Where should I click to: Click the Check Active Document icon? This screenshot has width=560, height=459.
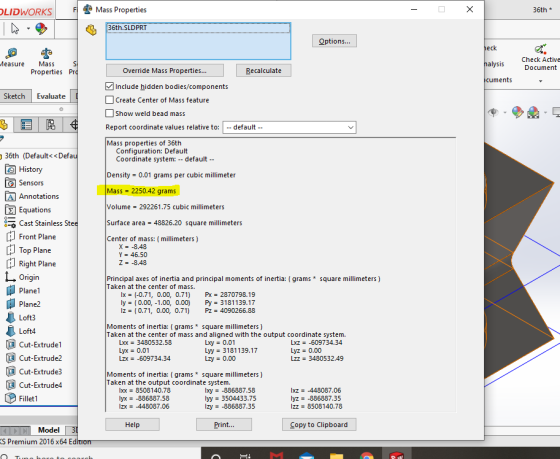540,49
